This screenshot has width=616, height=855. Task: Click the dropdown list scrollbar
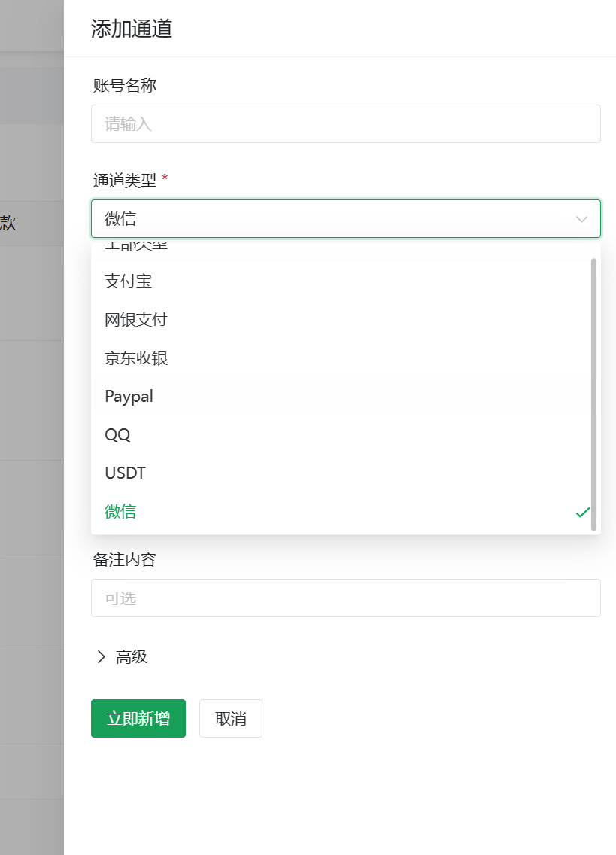point(593,394)
